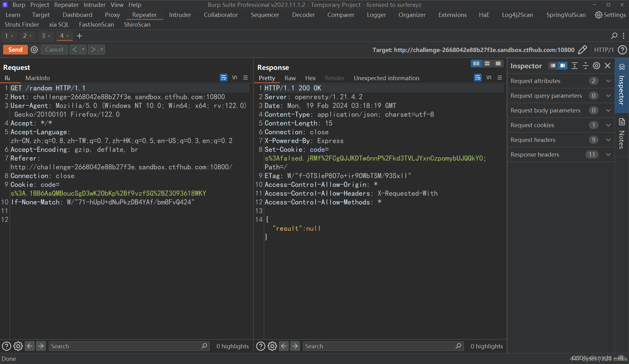Select the word-wrap icon in the Request editor

223,77
